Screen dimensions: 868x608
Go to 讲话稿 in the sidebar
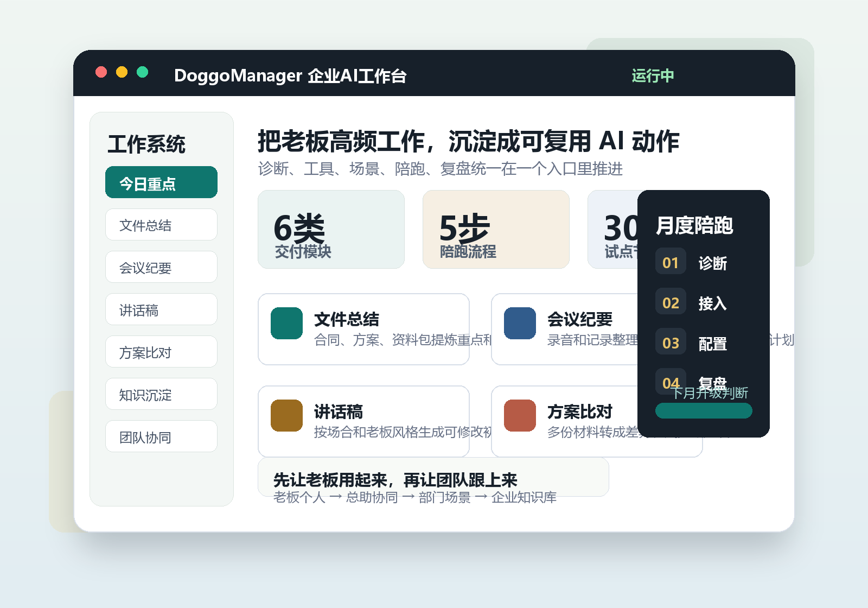(161, 309)
